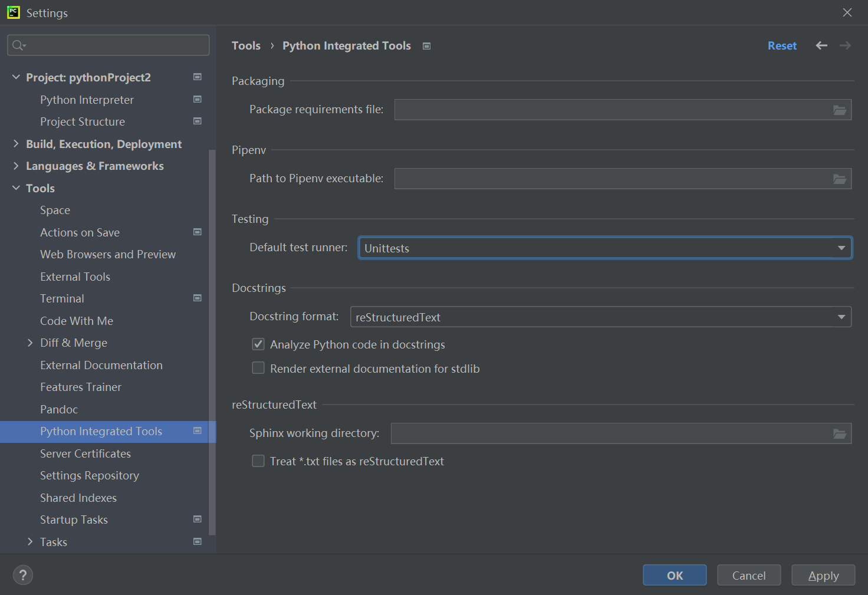Disable Analyze Python code in docstrings
Viewport: 868px width, 595px height.
(x=258, y=344)
